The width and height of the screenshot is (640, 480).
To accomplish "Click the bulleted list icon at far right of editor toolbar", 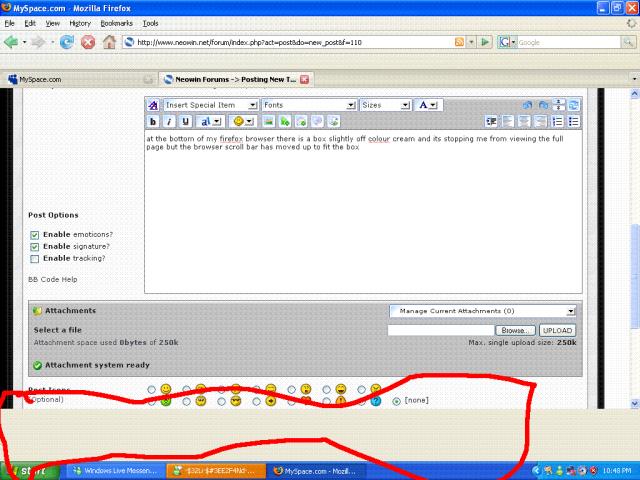I will [x=573, y=121].
